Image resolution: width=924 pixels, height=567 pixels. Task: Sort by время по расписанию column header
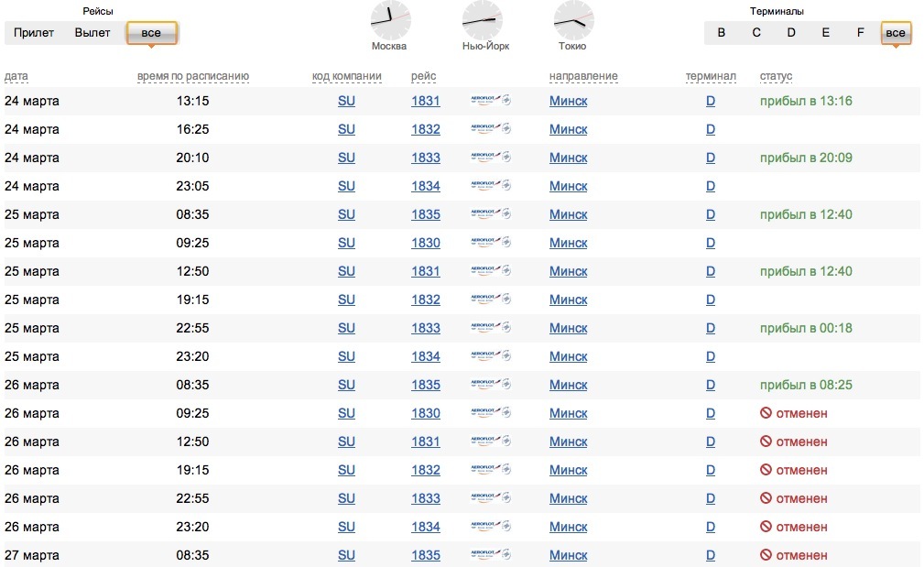[x=192, y=76]
